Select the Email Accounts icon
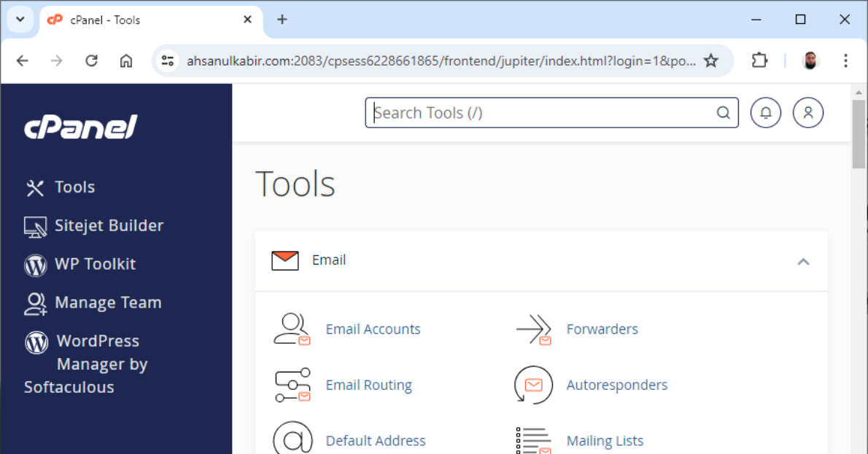 coord(292,329)
